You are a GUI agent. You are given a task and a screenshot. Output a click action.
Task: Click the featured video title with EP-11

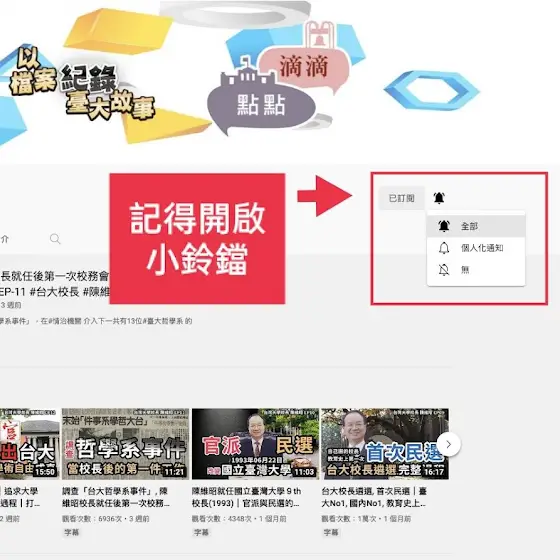pos(54,284)
